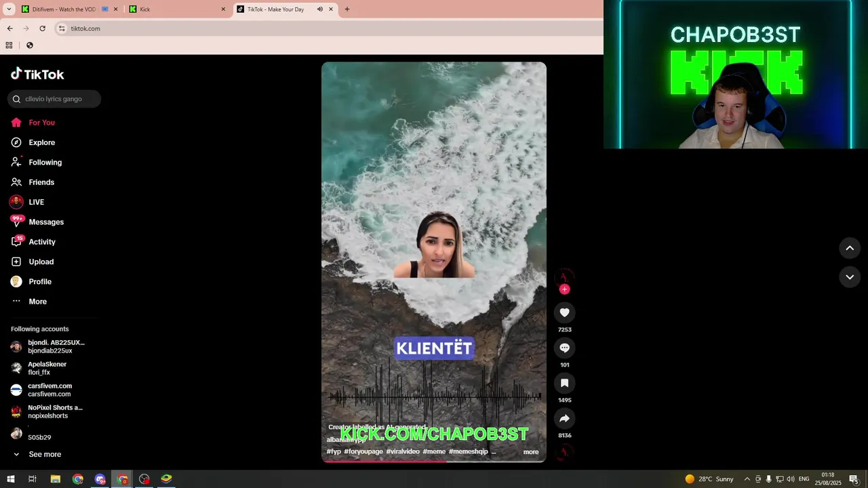This screenshot has height=488, width=868.
Task: Close the Ditifivem tab
Action: 115,9
